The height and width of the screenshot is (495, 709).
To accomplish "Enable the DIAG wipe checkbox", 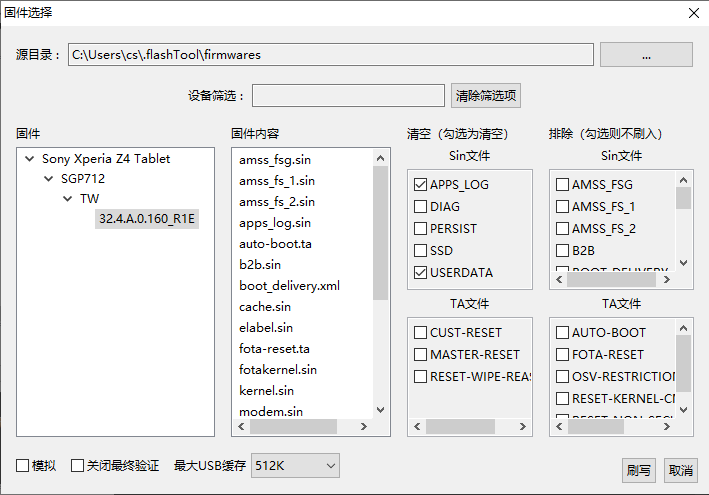I will click(x=420, y=207).
